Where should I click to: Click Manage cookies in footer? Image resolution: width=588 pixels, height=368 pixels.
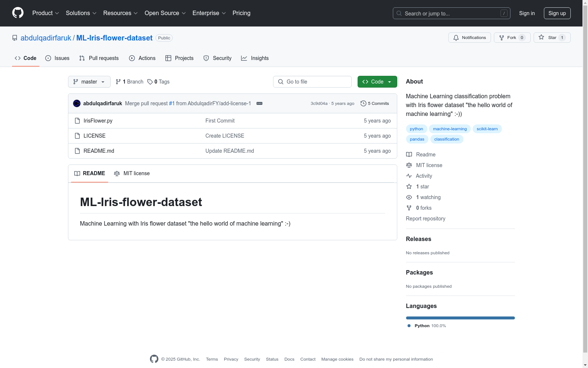(337, 359)
